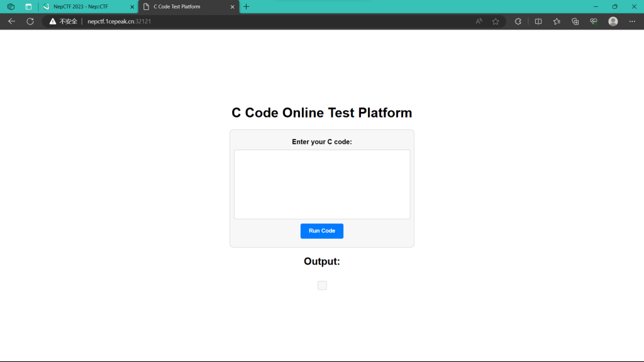Click the address bar URL
Image resolution: width=644 pixels, height=362 pixels.
point(119,21)
